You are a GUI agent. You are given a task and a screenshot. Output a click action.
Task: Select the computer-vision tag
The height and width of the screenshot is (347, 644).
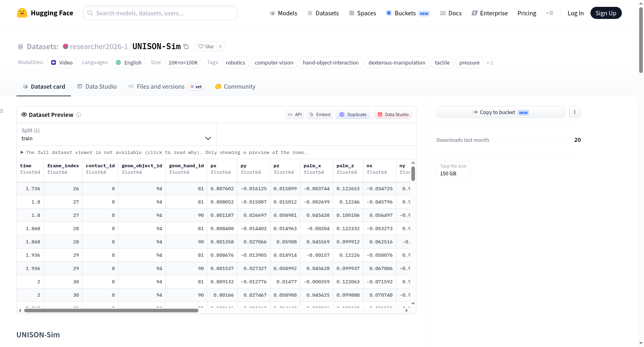(x=274, y=62)
